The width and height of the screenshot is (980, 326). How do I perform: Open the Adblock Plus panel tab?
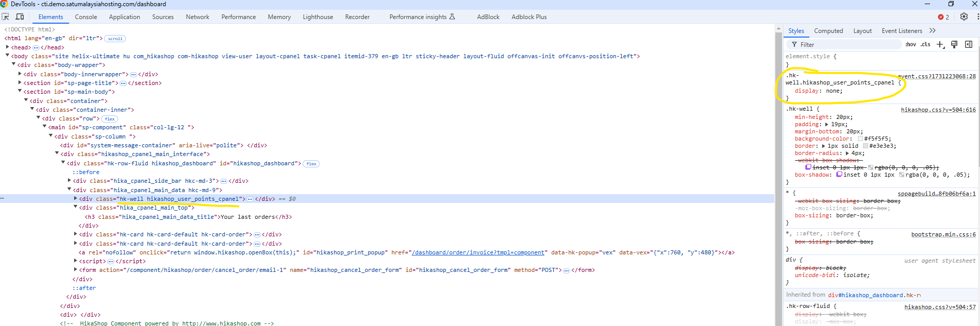[529, 17]
